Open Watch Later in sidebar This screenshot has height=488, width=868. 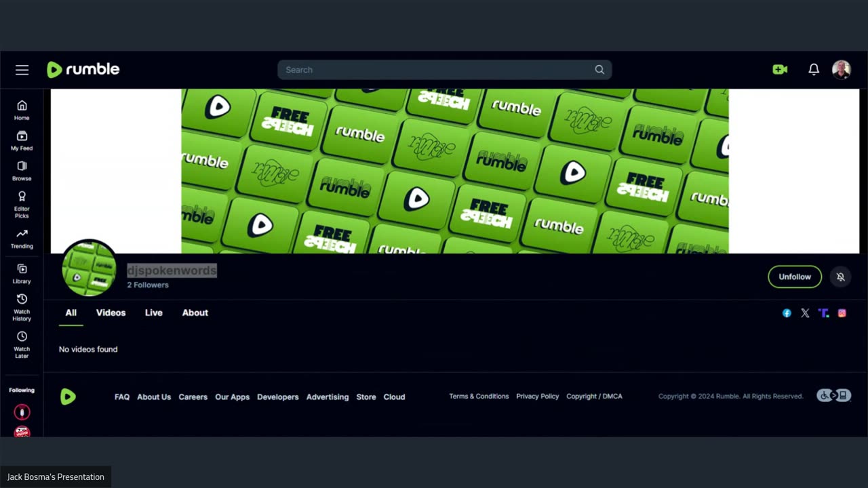click(22, 345)
